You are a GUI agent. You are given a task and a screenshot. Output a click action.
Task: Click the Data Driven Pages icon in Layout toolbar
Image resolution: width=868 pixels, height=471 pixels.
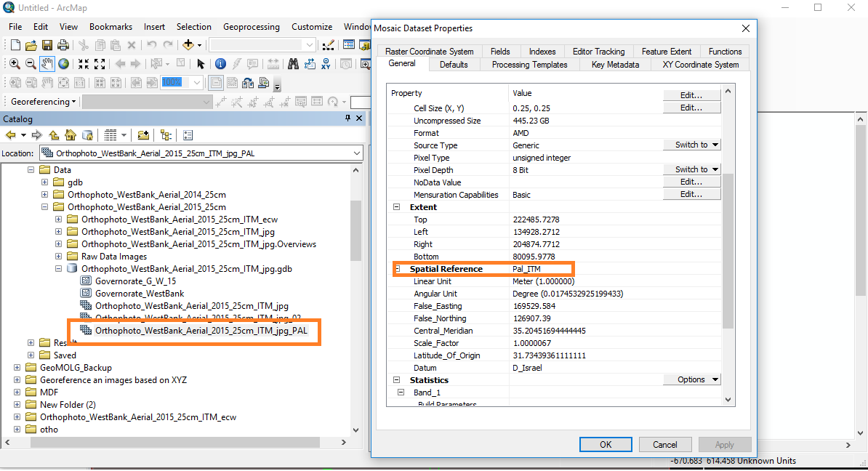click(x=264, y=83)
